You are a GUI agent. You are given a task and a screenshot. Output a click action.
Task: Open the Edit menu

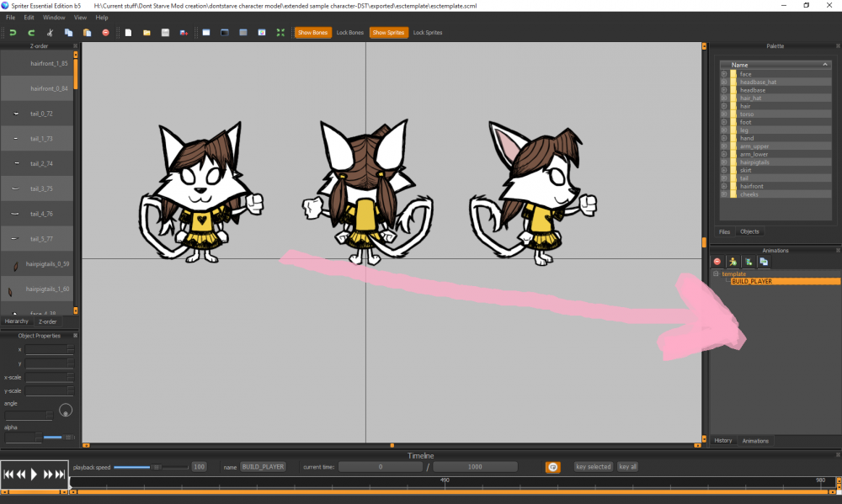29,18
